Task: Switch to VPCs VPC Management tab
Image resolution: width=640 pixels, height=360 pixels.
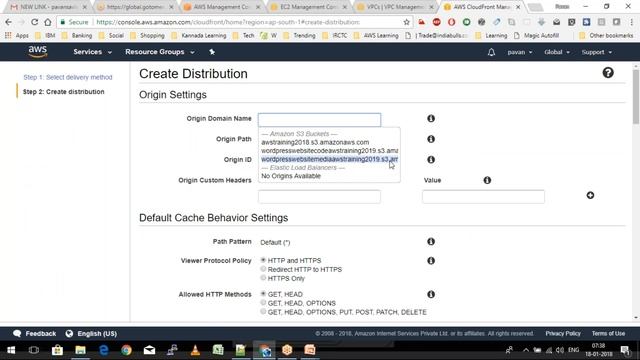Action: [x=395, y=7]
